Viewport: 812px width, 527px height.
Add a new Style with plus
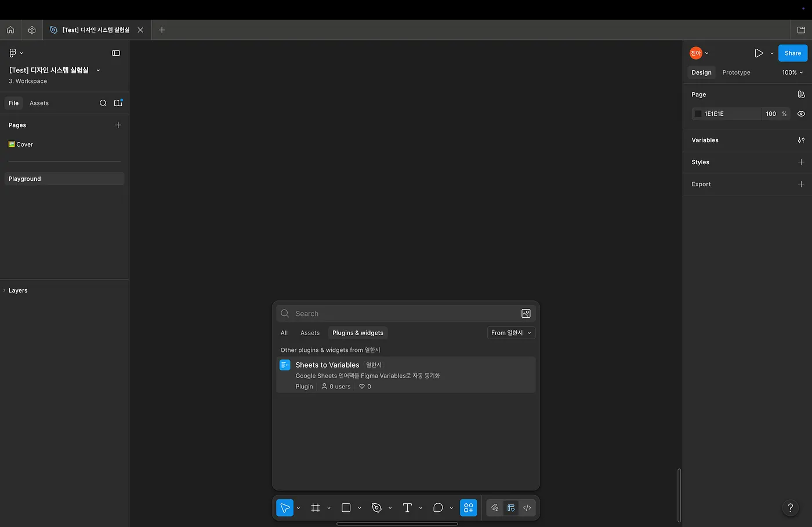(801, 162)
